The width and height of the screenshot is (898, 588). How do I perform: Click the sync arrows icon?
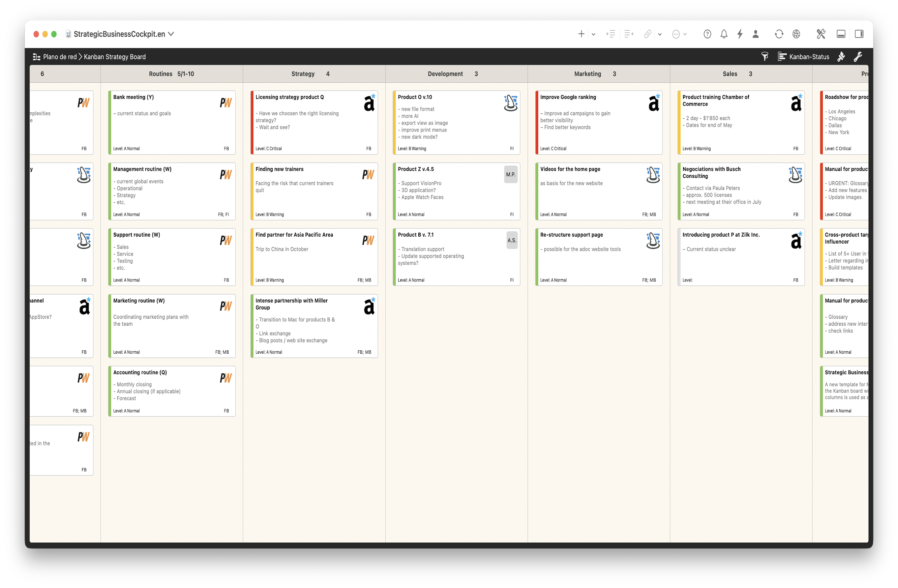[x=779, y=34]
